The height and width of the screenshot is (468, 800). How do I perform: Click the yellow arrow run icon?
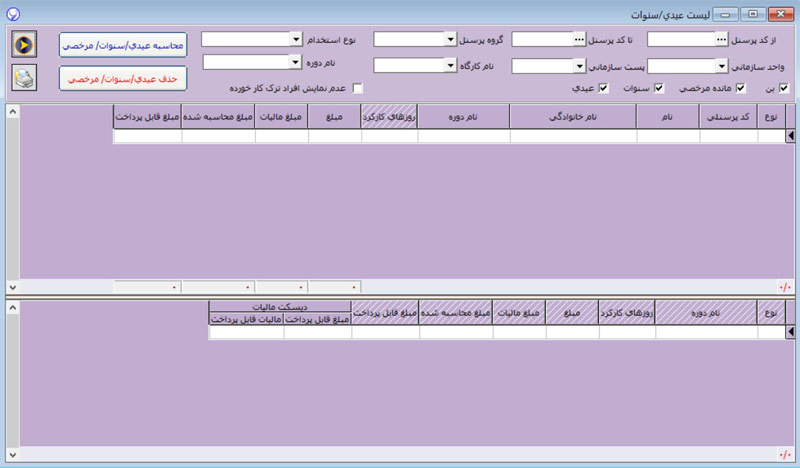[24, 45]
